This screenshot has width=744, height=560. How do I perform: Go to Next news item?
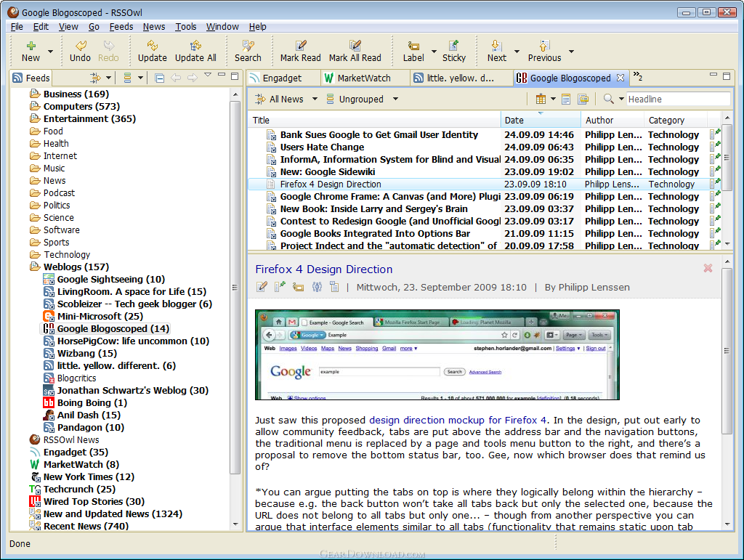496,51
